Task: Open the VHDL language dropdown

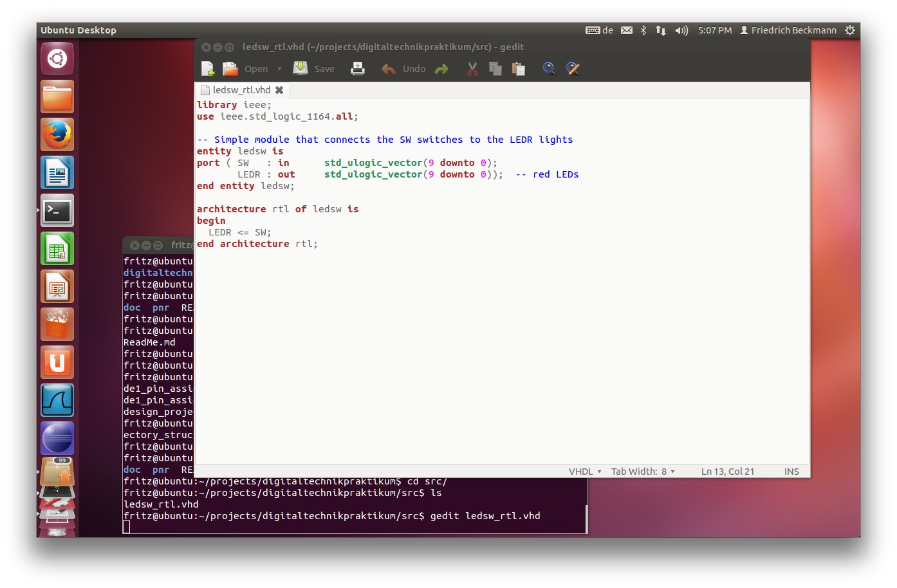Action: pos(585,472)
